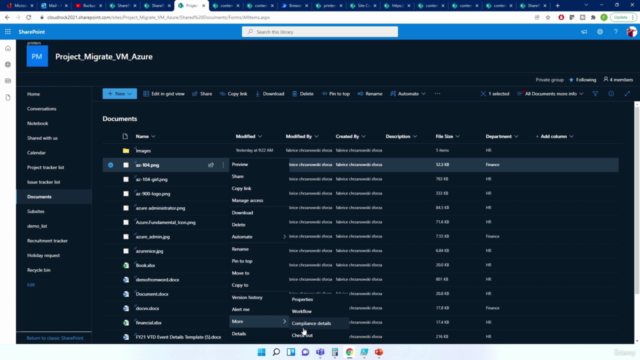This screenshot has height=360, width=640.
Task: Toggle Following star for the site
Action: coord(571,80)
